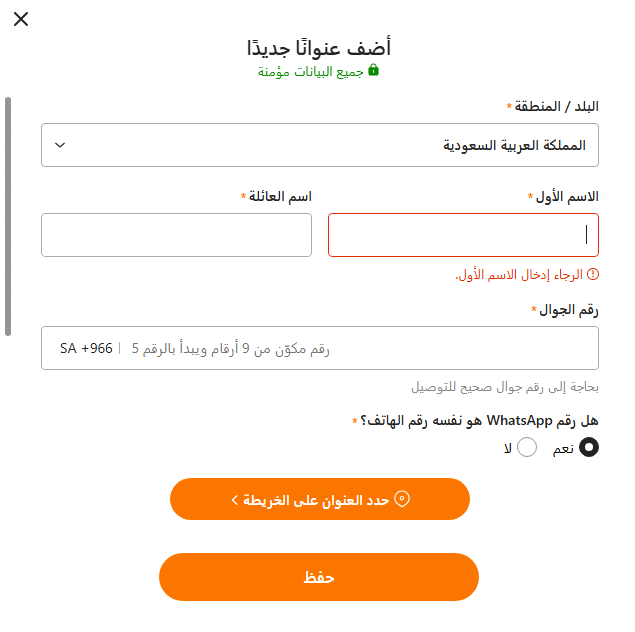Focus the first name input field
Image resolution: width=635 pixels, height=632 pixels.
(x=463, y=235)
